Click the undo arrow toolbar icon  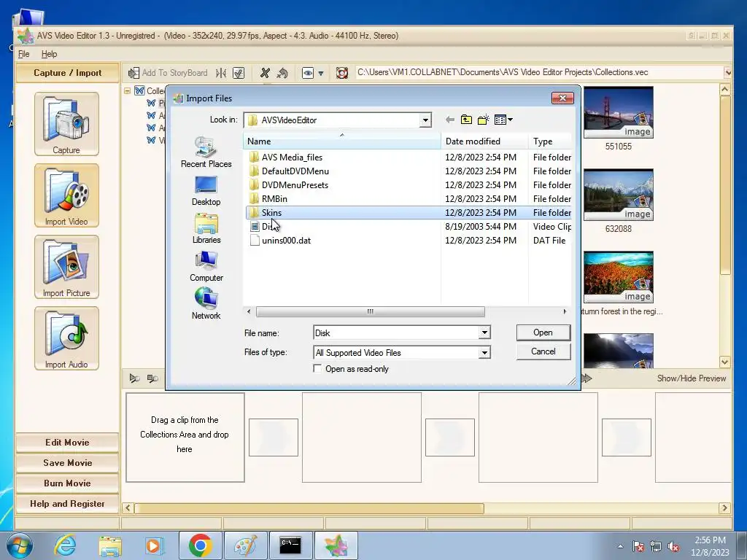(282, 73)
